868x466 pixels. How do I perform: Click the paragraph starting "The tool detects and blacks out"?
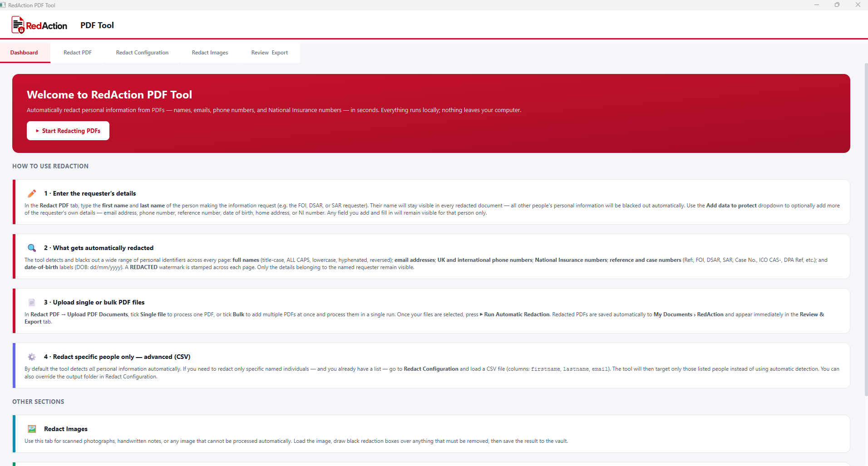pos(426,264)
